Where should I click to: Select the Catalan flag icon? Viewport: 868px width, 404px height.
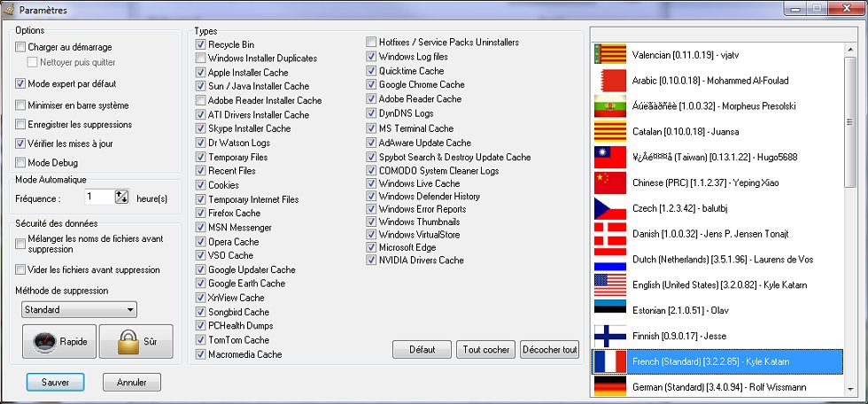coord(610,131)
